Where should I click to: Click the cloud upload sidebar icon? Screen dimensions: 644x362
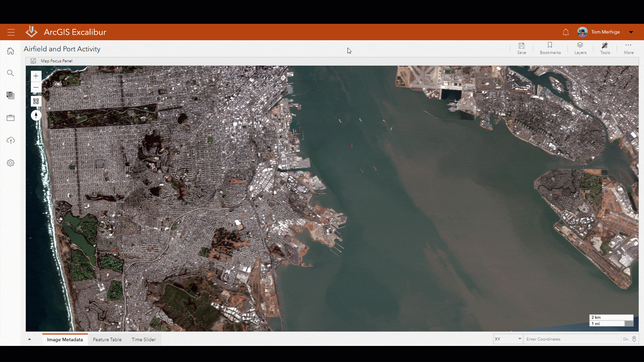[x=11, y=140]
